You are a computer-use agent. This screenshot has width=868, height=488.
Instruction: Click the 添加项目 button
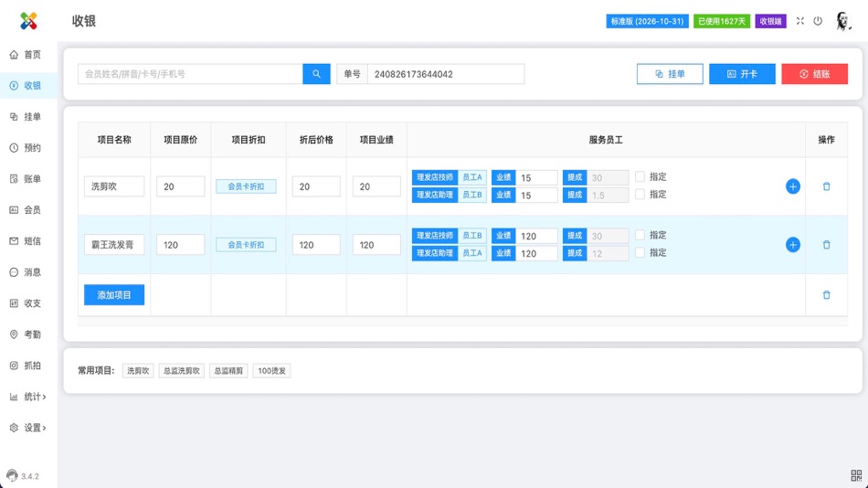[x=114, y=295]
